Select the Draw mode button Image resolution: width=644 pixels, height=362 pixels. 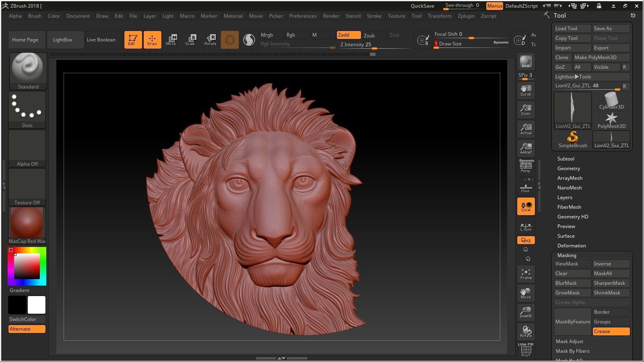(x=152, y=40)
